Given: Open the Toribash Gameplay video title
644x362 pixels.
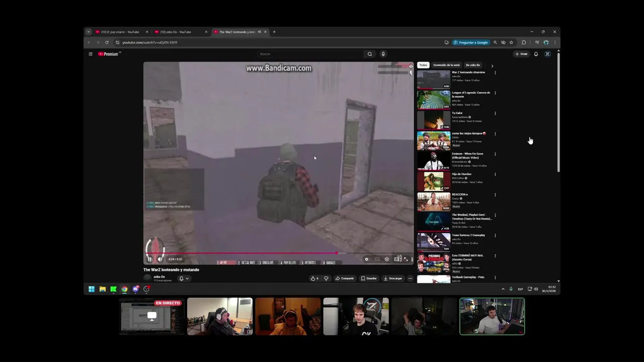Looking at the screenshot, I should coord(468,277).
